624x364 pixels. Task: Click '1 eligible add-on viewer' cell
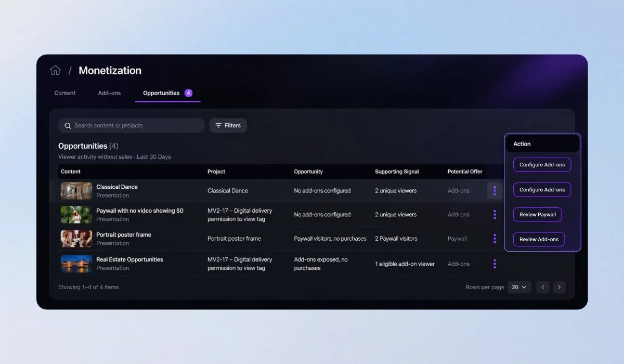coord(405,264)
